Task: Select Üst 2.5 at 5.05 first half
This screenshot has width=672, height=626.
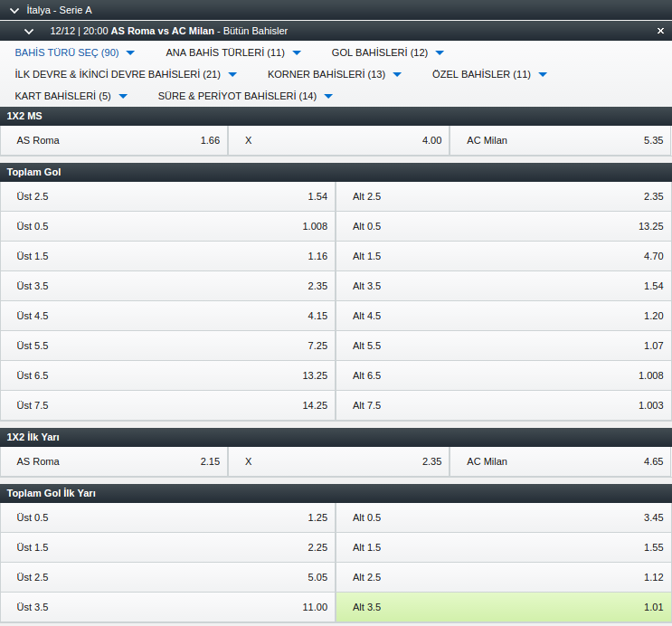Action: click(x=167, y=577)
